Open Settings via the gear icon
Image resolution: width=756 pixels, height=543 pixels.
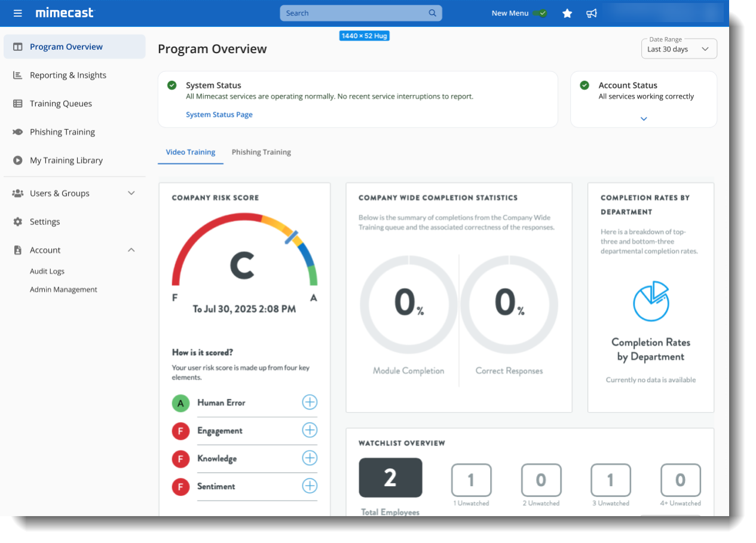point(18,222)
